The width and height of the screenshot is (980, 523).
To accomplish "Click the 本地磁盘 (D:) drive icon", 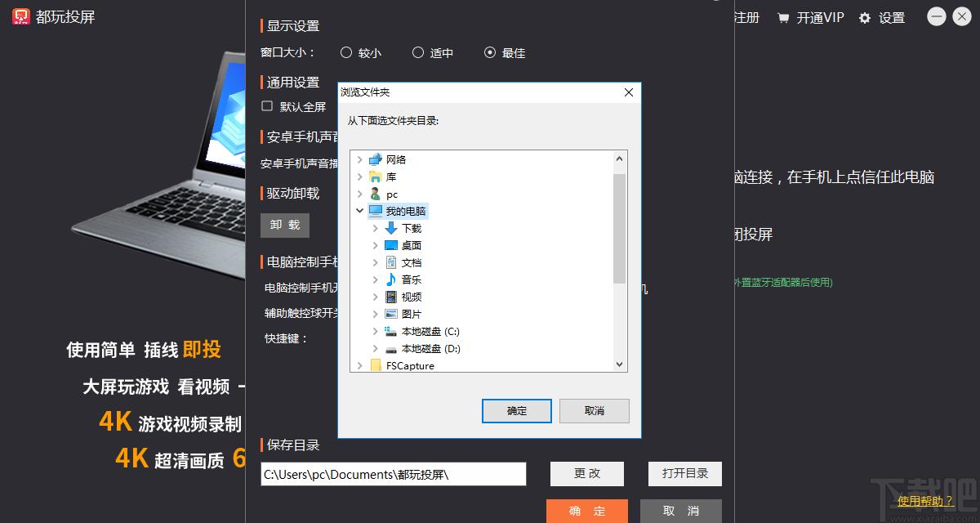I will point(391,349).
